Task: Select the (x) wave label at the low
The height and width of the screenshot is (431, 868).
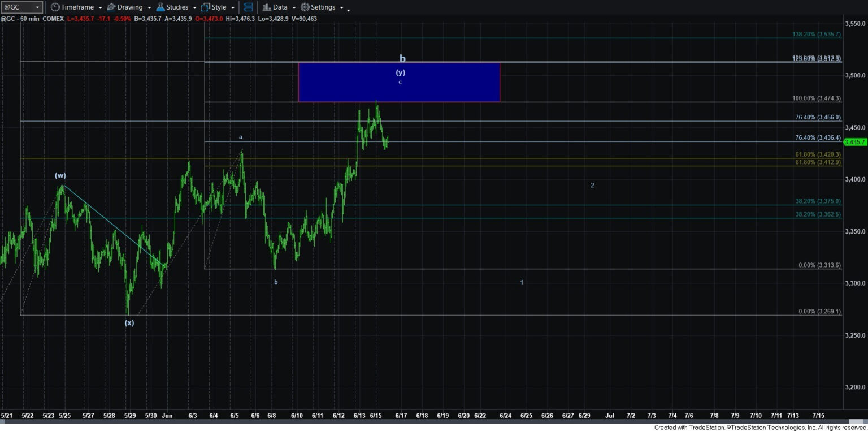Action: pyautogui.click(x=129, y=323)
